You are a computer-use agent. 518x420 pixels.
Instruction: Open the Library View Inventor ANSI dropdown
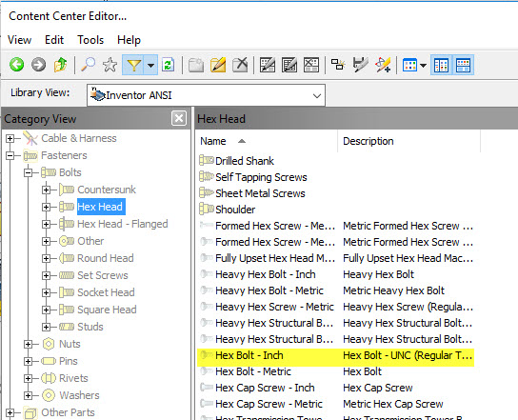point(206,95)
